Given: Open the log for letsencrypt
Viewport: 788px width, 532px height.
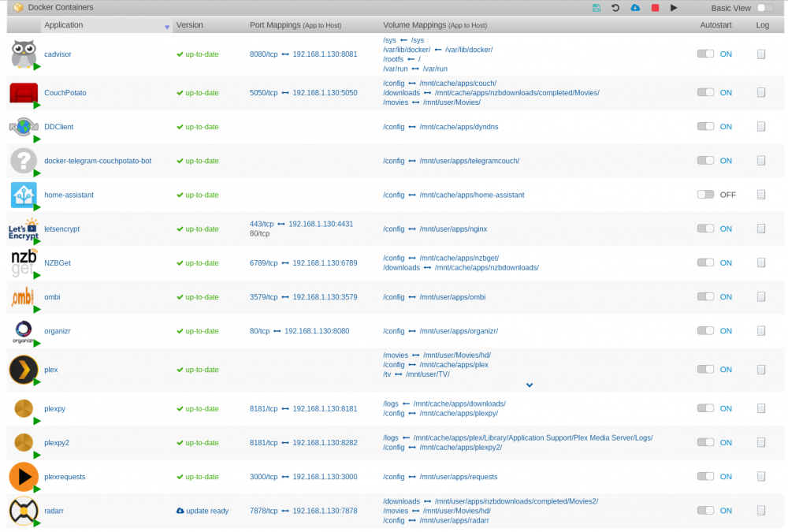Looking at the screenshot, I should click(761, 229).
